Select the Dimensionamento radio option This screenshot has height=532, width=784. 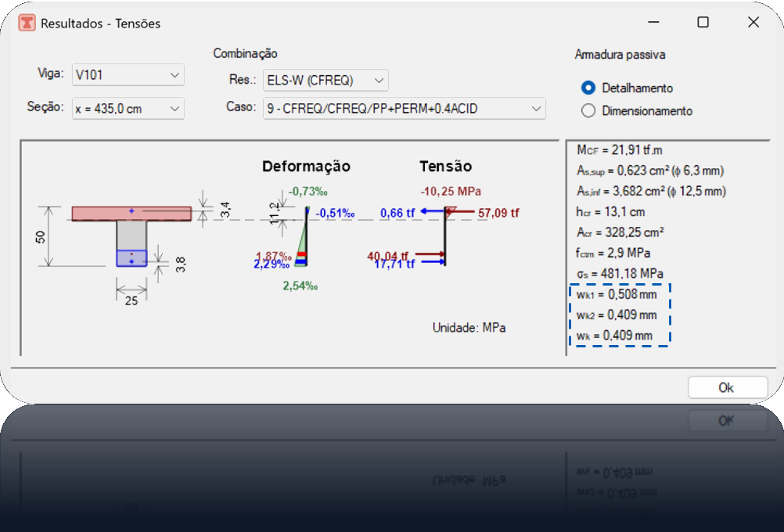pos(588,111)
